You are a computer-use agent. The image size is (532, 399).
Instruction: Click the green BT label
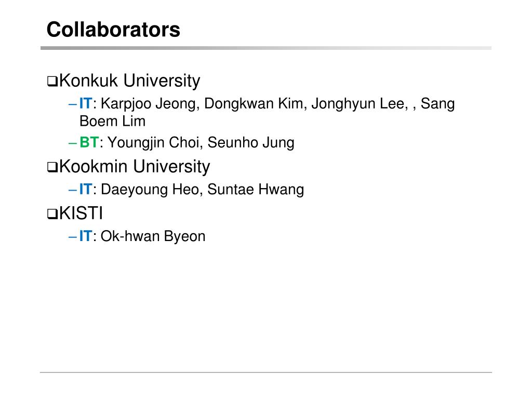point(89,142)
